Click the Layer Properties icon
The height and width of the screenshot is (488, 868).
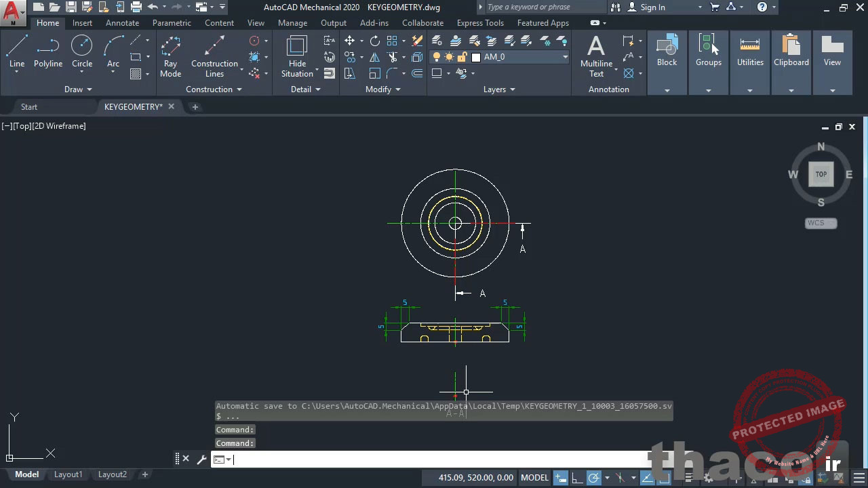(437, 41)
